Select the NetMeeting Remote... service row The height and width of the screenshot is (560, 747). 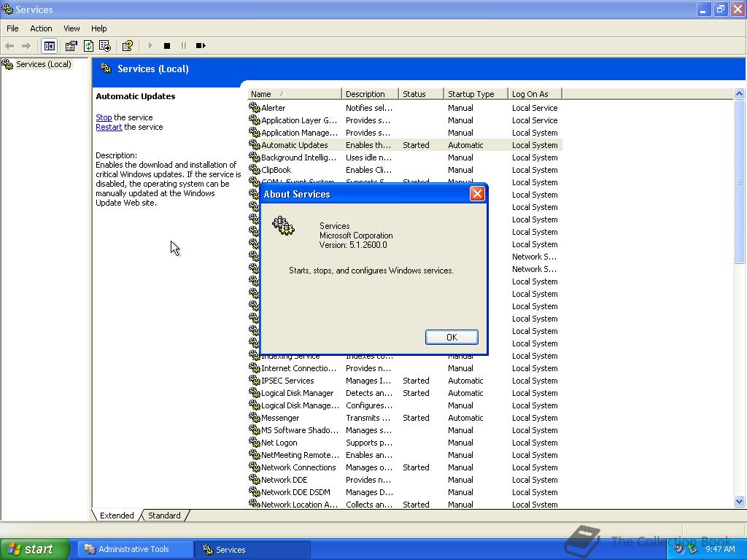405,455
